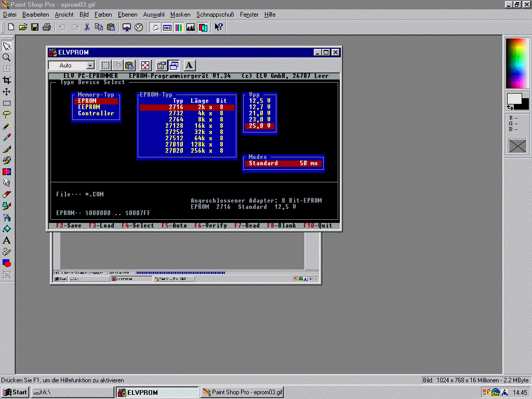
Task: Switch to the A:\ taskbar window
Action: [73, 392]
